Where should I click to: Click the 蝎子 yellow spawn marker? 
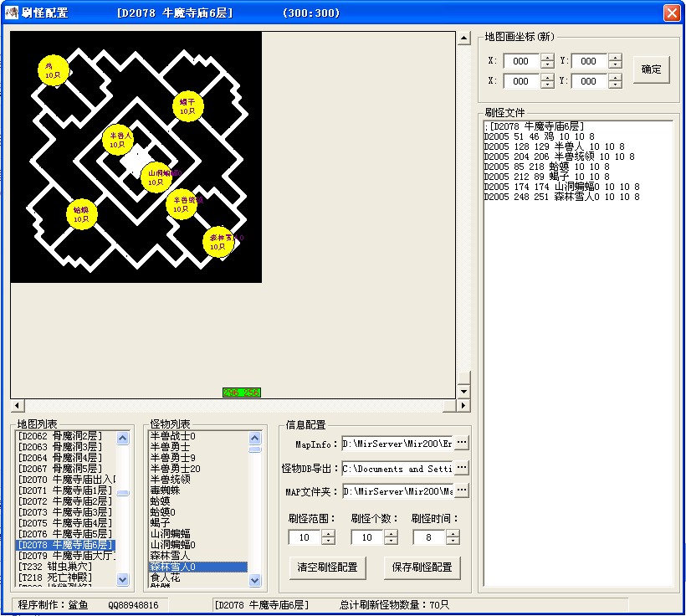tap(187, 106)
